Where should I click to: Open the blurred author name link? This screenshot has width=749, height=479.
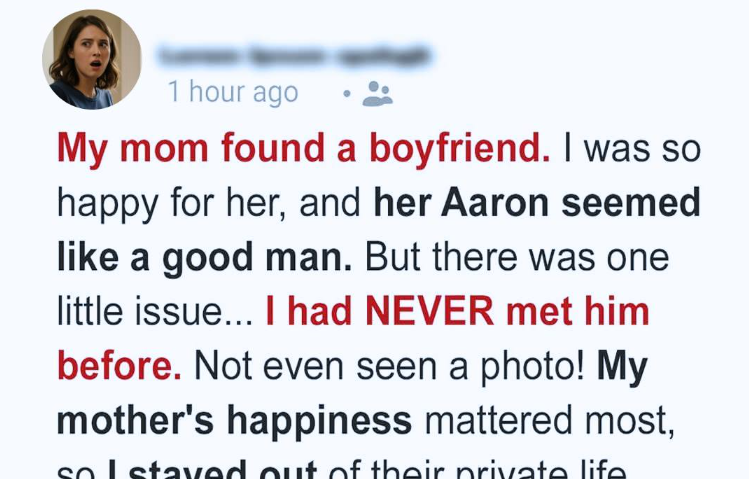[x=296, y=55]
